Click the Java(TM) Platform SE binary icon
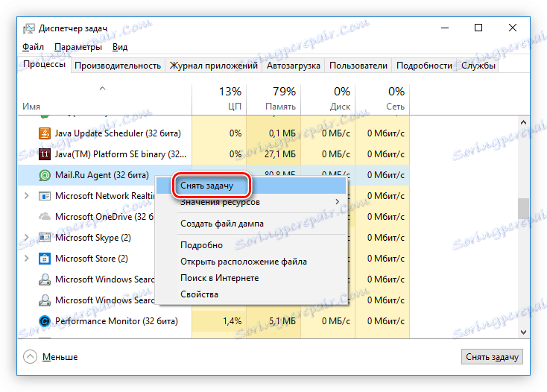The height and width of the screenshot is (392, 547). click(x=44, y=154)
